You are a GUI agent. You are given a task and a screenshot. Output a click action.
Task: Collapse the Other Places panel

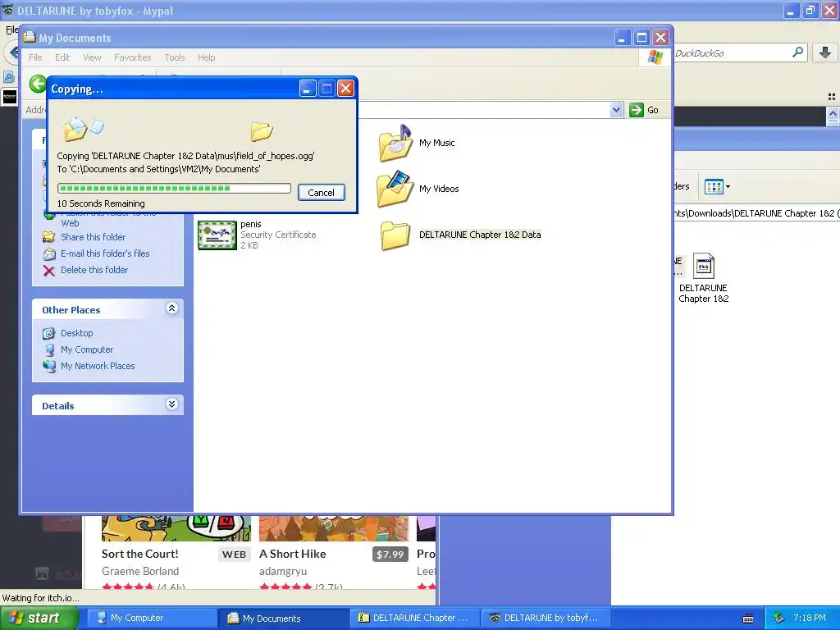pos(171,308)
